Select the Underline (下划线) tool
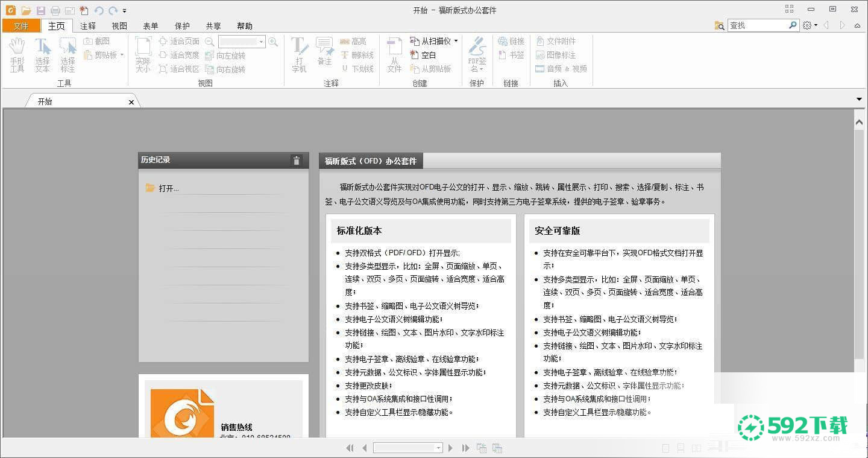 pyautogui.click(x=357, y=69)
